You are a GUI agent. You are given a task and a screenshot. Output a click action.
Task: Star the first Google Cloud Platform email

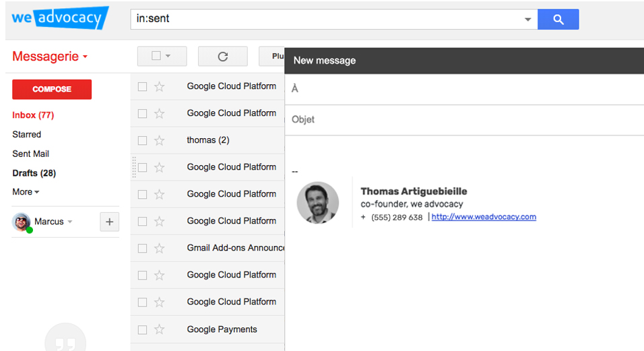coord(160,86)
